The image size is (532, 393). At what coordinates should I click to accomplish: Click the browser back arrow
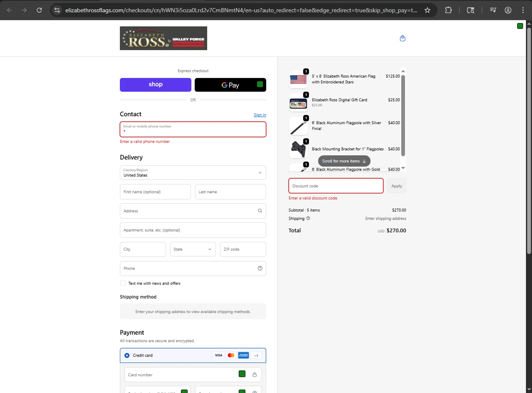(x=10, y=10)
